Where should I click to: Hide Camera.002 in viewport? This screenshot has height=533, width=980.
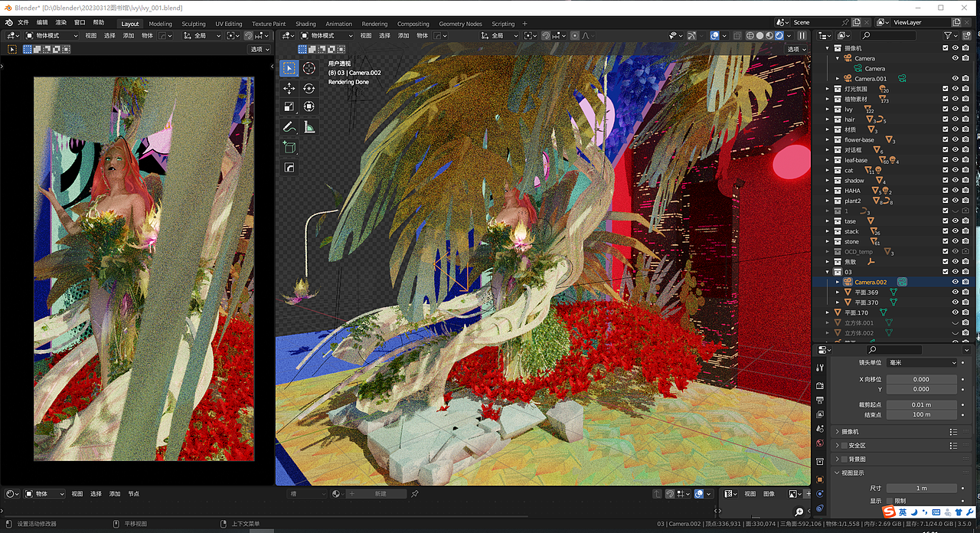955,282
